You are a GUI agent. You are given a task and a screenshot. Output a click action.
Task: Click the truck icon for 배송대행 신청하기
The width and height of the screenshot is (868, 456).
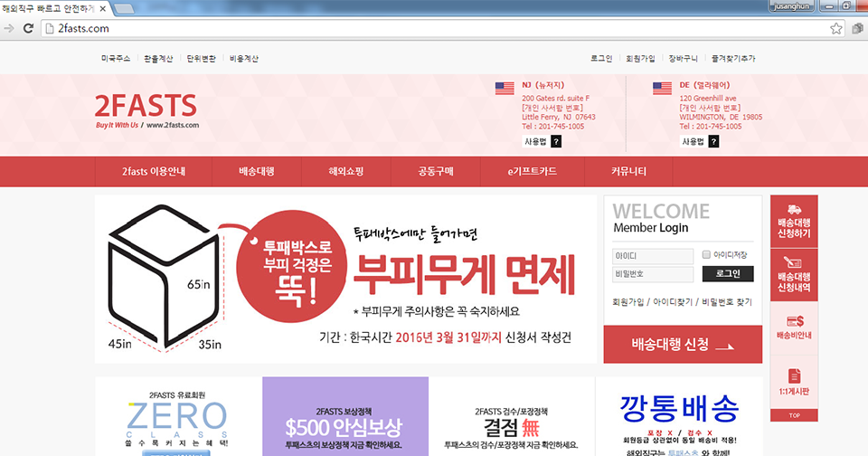[x=794, y=210]
